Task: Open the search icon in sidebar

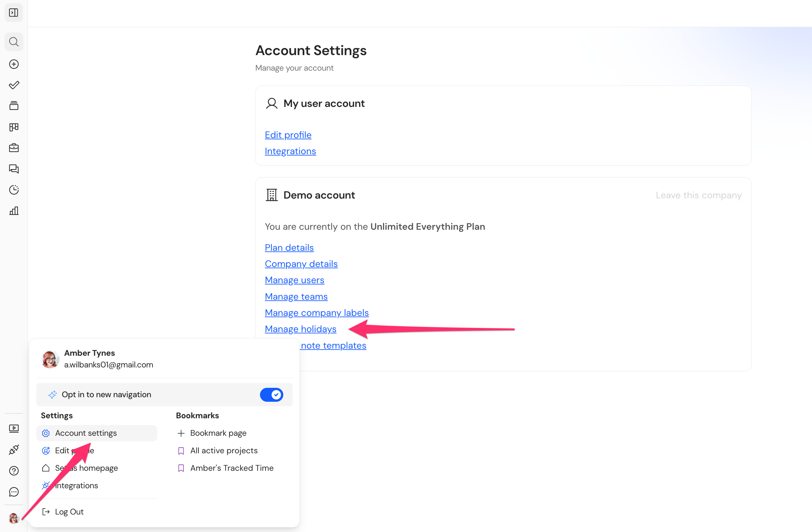Action: click(14, 42)
